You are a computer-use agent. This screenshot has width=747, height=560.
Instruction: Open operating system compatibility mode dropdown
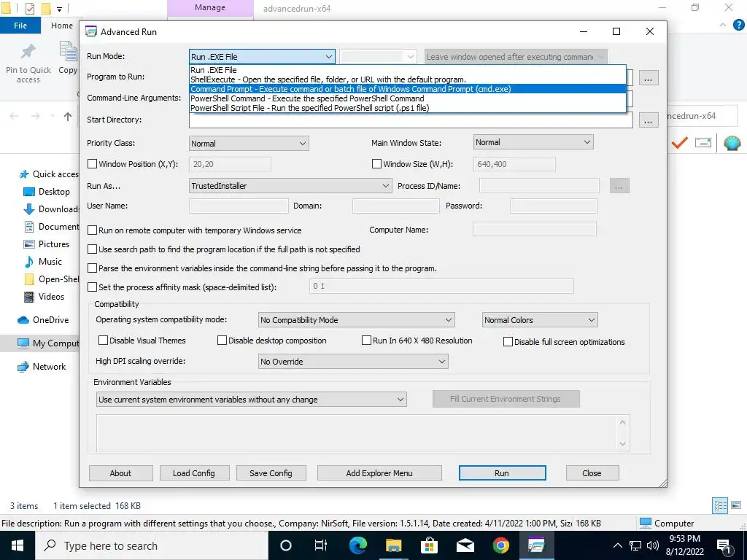tap(356, 320)
